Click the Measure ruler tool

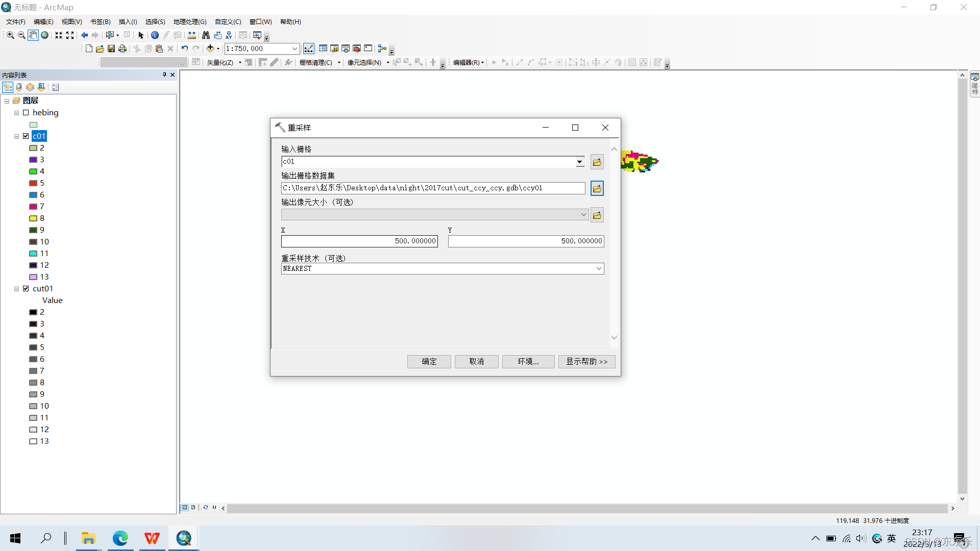coord(192,35)
